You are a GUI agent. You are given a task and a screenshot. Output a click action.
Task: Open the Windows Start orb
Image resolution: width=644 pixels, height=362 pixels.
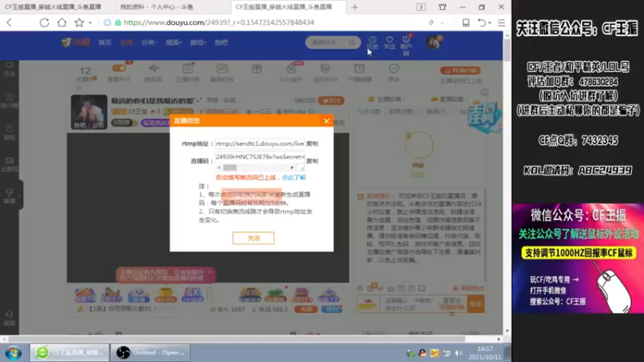coord(13,352)
